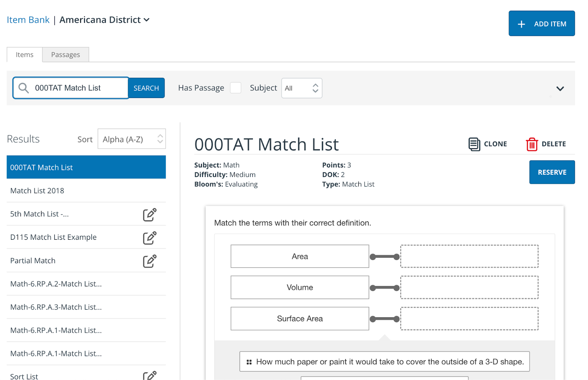Click the empty drop zone beside Surface Area
The width and height of the screenshot is (588, 380).
(x=469, y=319)
